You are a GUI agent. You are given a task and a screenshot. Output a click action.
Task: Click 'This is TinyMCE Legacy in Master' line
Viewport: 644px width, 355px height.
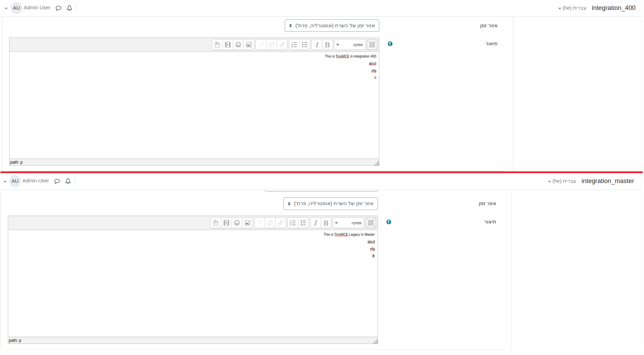(349, 235)
